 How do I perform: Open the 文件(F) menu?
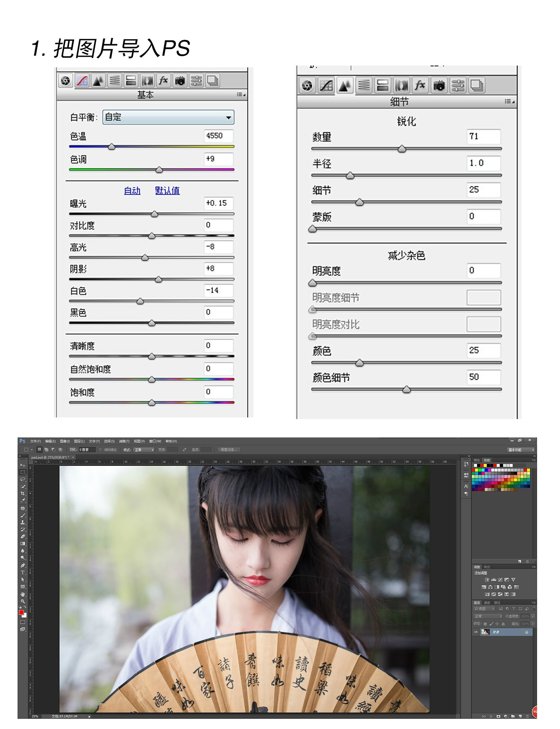click(x=35, y=441)
